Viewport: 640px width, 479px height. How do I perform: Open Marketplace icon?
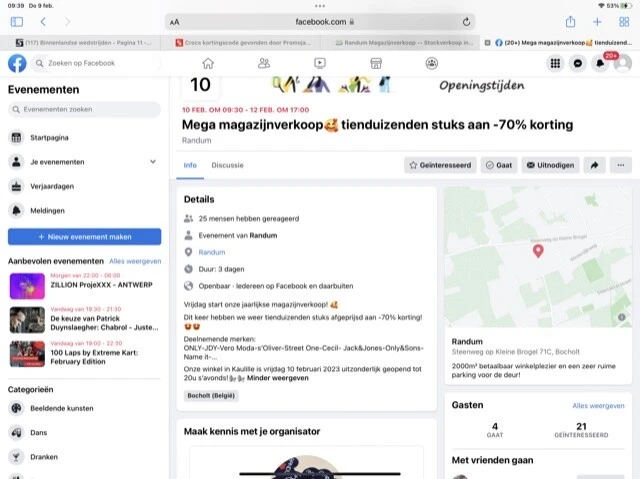376,63
